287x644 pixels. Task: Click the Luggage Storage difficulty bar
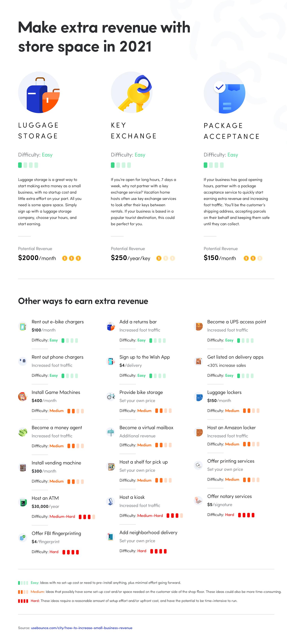[28, 165]
